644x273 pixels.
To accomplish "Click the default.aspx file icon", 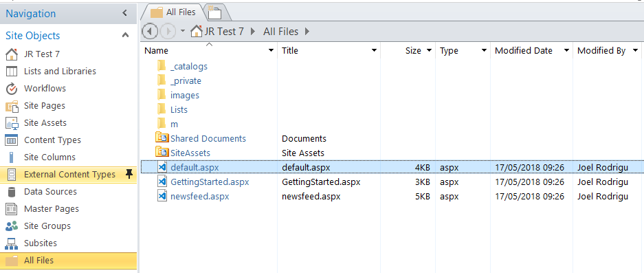I will (162, 167).
